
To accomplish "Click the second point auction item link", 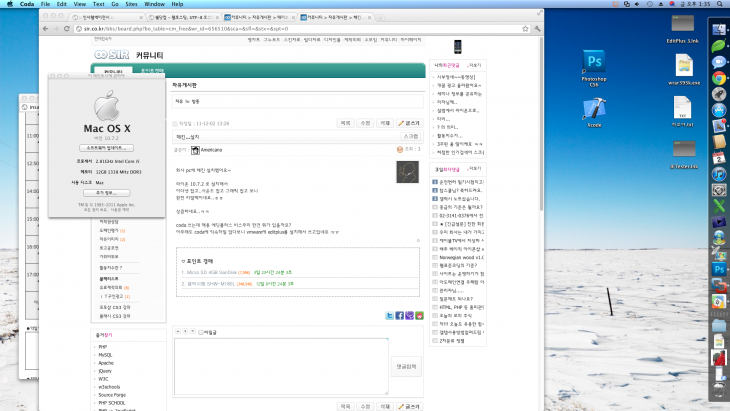I will click(x=211, y=283).
